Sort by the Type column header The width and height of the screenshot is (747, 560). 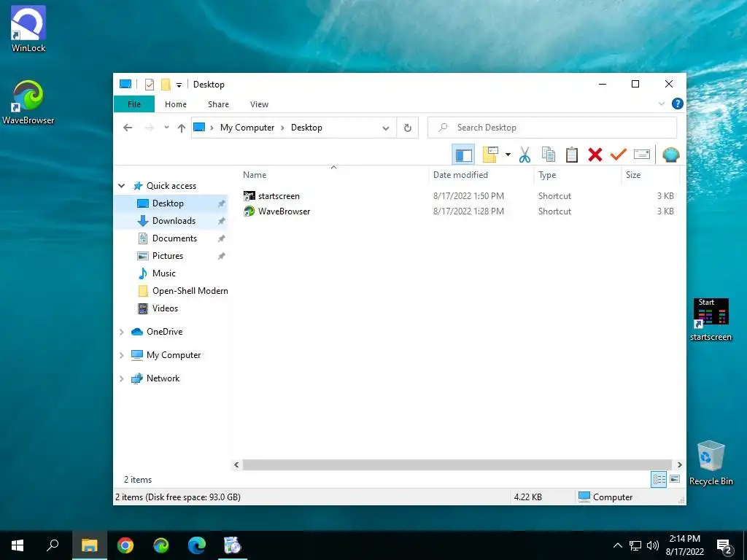pos(578,175)
